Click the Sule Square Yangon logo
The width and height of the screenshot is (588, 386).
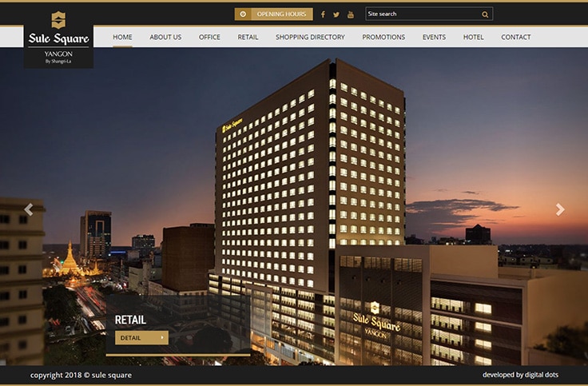pos(58,38)
